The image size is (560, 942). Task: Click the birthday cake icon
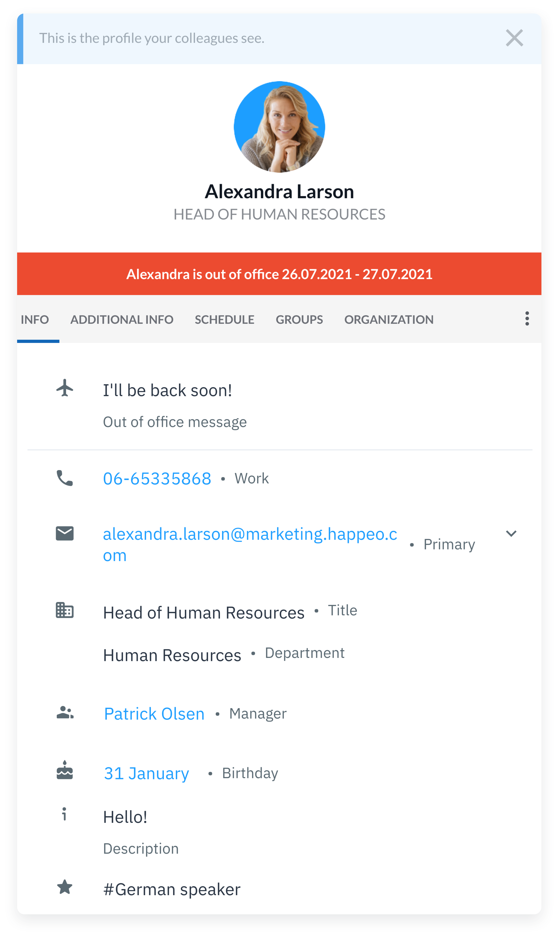coord(65,771)
